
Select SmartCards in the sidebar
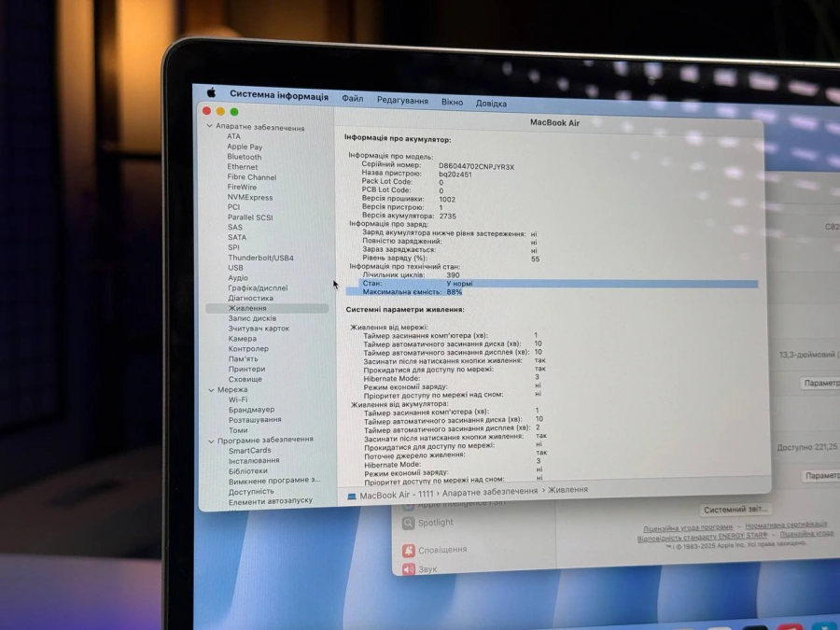[x=249, y=451]
